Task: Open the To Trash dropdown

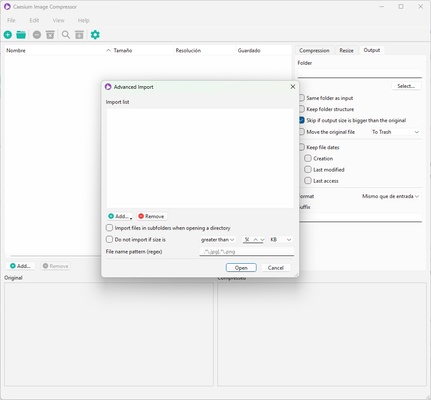Action: 395,132
